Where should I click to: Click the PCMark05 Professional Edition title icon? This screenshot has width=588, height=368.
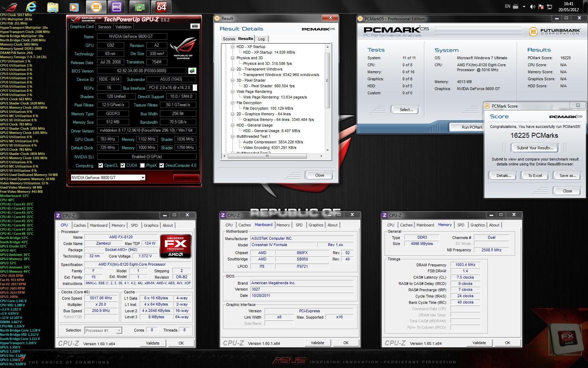(361, 19)
